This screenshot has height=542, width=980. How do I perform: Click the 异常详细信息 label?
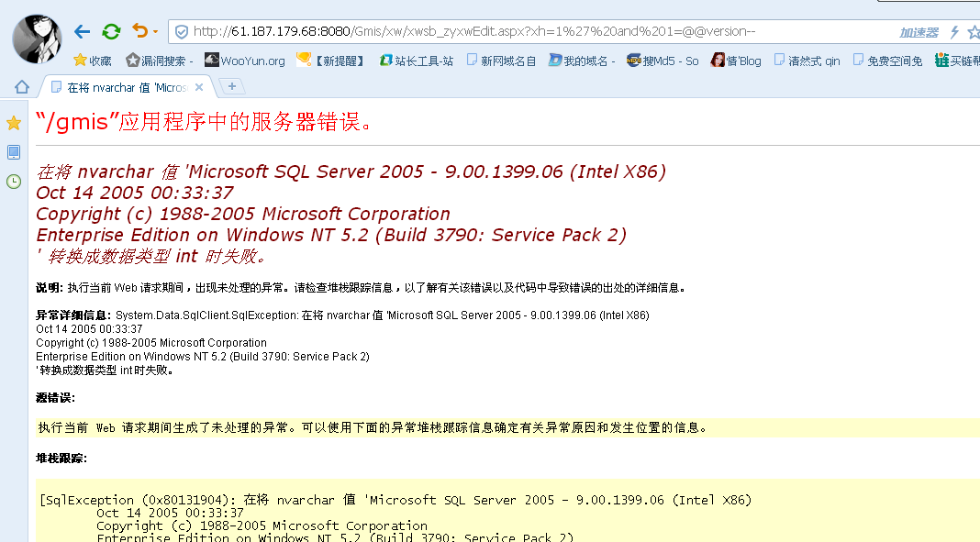tap(73, 315)
